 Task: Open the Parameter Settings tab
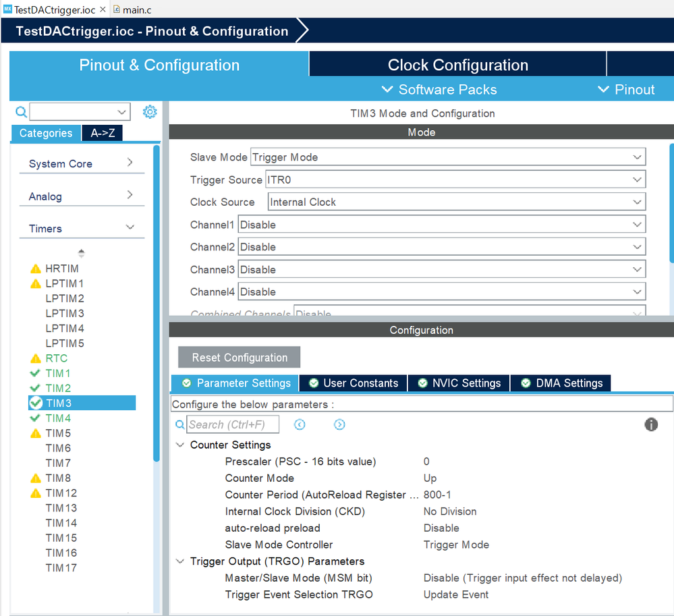[x=235, y=383]
